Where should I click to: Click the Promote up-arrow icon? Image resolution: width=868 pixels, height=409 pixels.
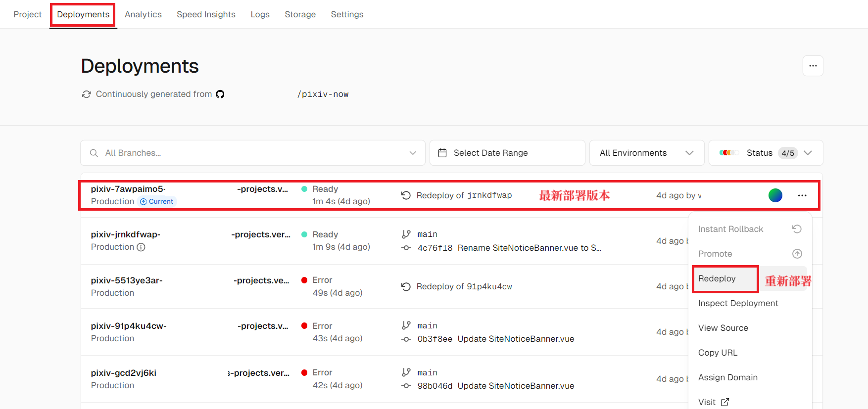[x=797, y=254]
